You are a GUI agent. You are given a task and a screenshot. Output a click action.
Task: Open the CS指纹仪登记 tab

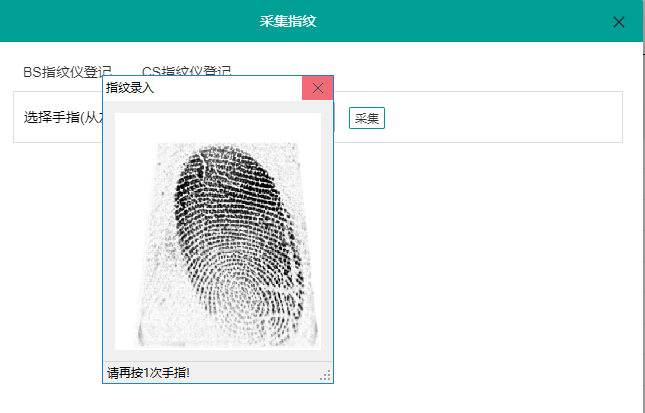pos(187,71)
